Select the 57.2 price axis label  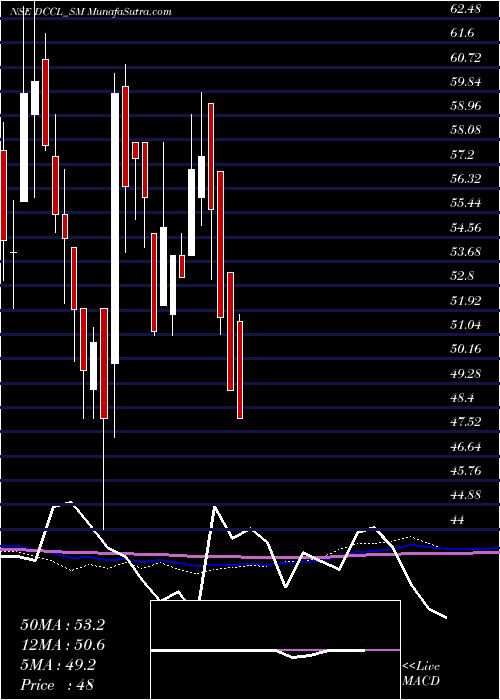pos(462,155)
